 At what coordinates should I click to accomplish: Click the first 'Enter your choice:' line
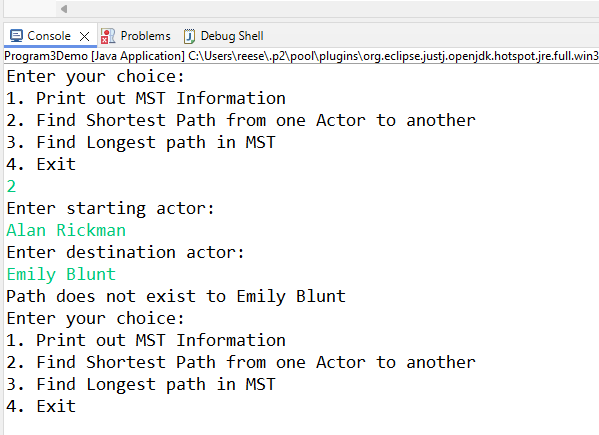click(x=96, y=76)
